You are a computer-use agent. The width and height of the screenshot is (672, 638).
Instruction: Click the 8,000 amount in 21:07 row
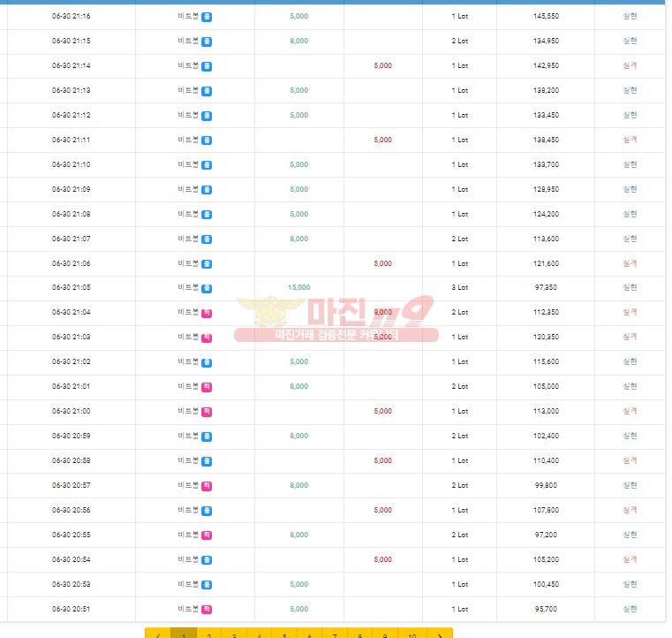click(x=299, y=239)
